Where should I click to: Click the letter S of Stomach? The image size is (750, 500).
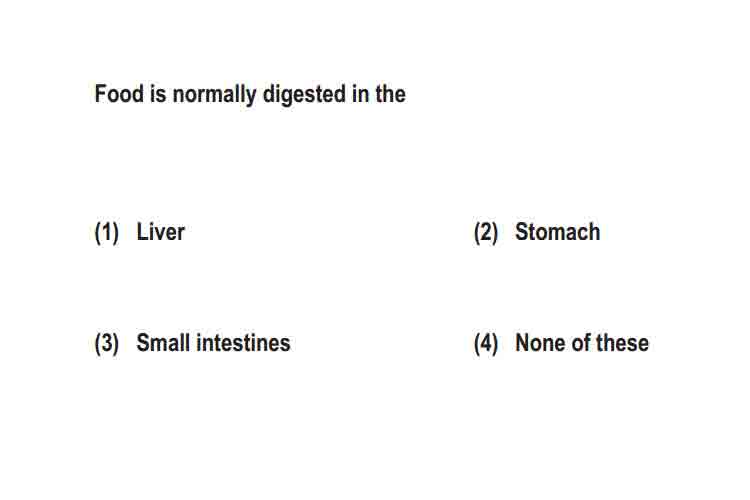(522, 232)
